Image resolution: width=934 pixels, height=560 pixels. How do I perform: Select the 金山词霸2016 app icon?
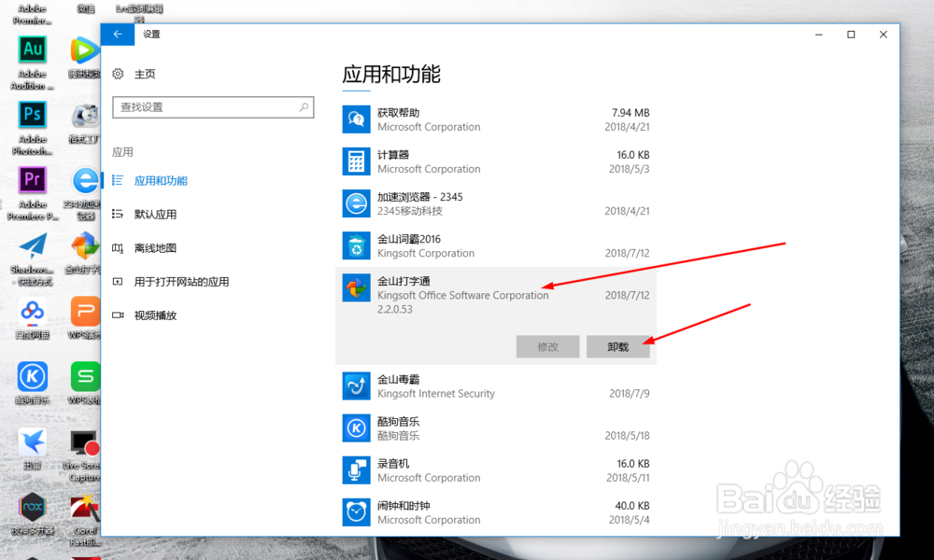[x=356, y=245]
